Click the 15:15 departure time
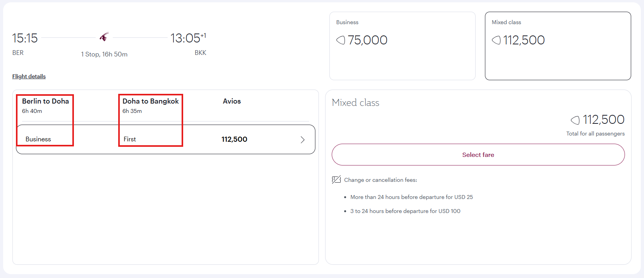The image size is (644, 278). pos(25,38)
